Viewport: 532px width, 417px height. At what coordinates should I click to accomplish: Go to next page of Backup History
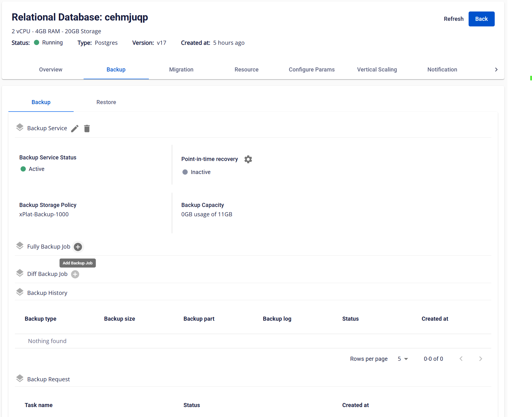click(x=480, y=359)
